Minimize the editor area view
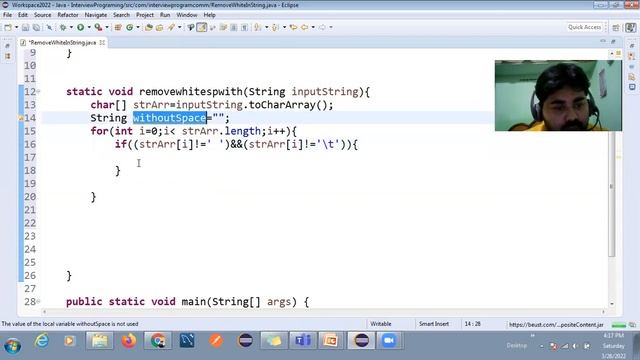640x360 pixels. [x=603, y=41]
